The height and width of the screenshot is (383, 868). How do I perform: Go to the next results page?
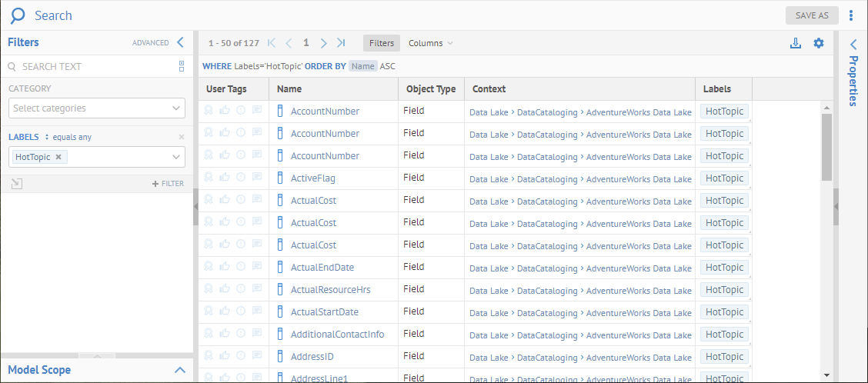point(323,43)
